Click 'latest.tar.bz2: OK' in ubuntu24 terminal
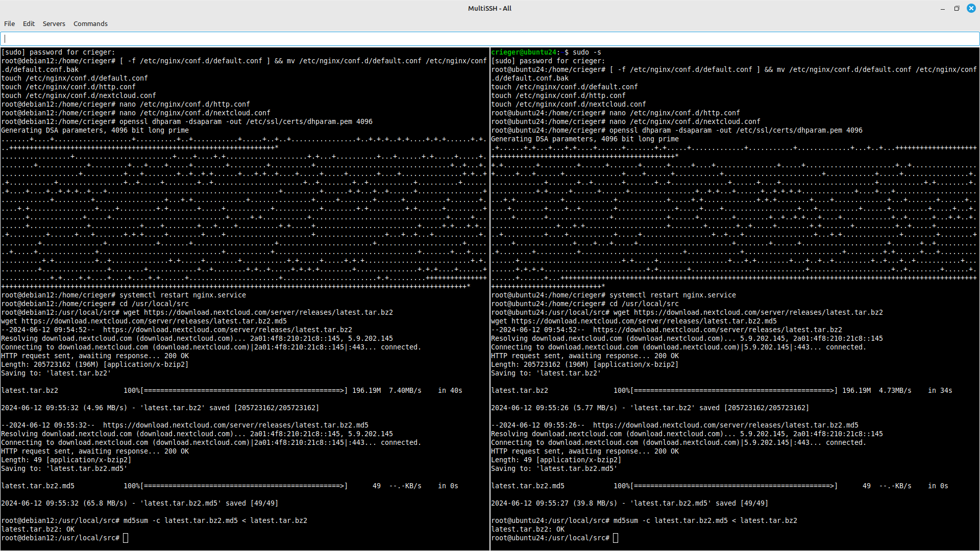980x551 pixels. click(528, 529)
